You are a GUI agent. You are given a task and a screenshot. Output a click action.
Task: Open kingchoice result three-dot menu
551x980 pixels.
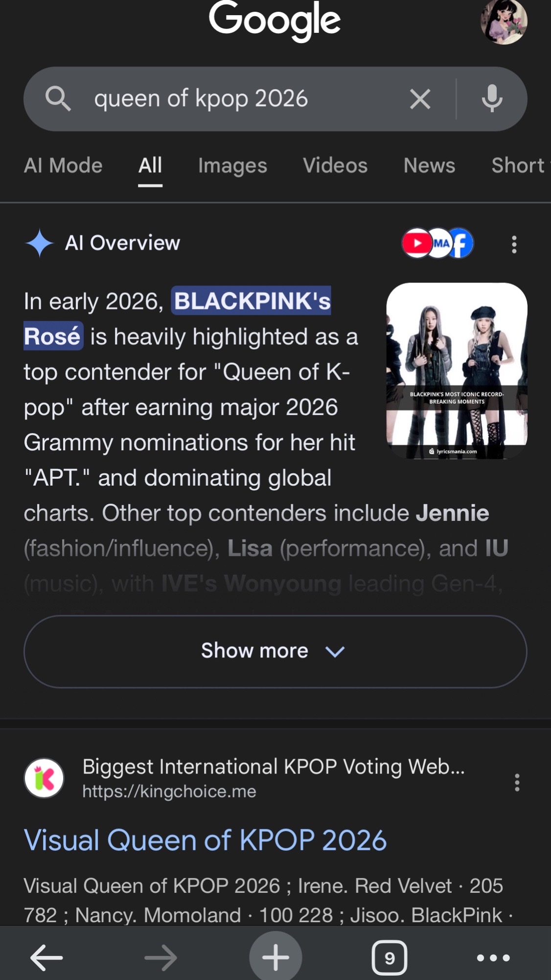click(x=517, y=782)
